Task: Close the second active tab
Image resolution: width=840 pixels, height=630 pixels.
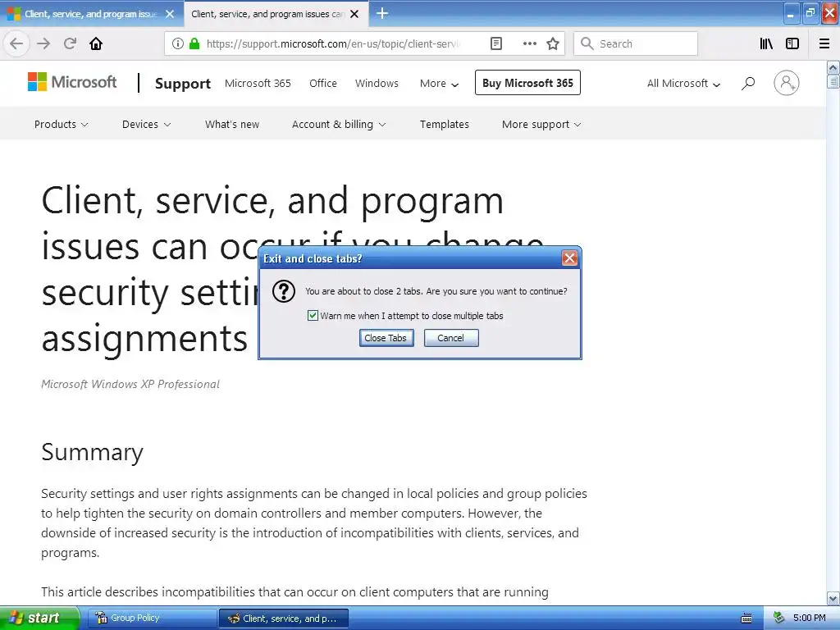Action: click(x=354, y=14)
